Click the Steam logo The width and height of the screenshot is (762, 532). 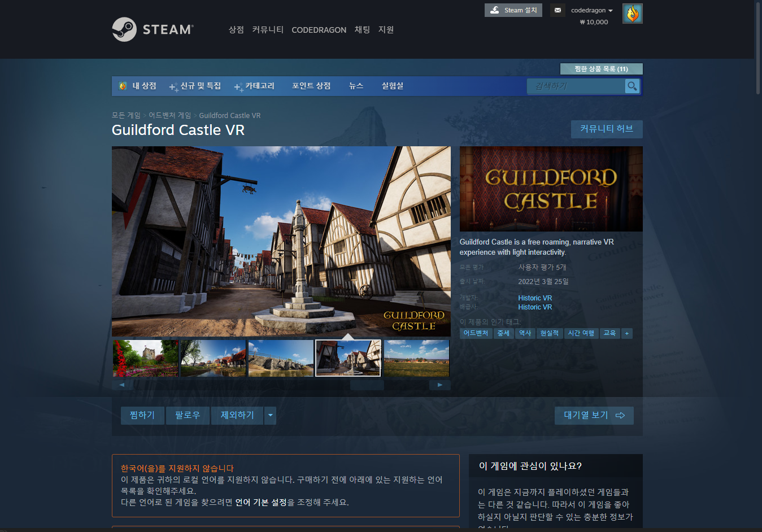tap(153, 29)
